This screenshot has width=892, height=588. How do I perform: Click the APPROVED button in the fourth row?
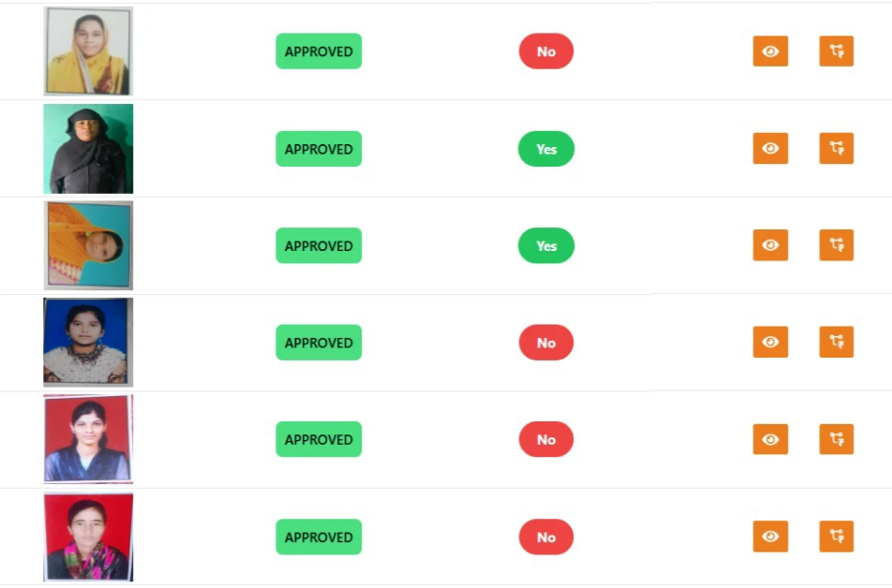[x=319, y=343]
